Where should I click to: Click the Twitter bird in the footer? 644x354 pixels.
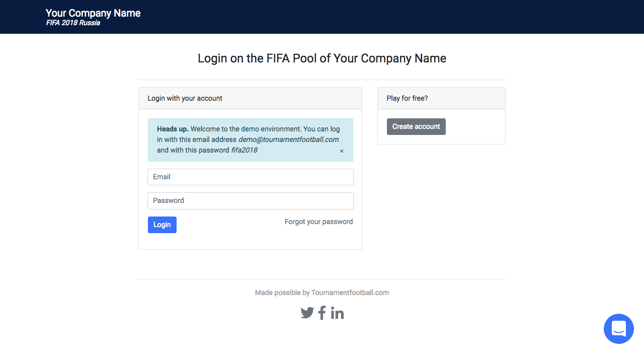[307, 313]
